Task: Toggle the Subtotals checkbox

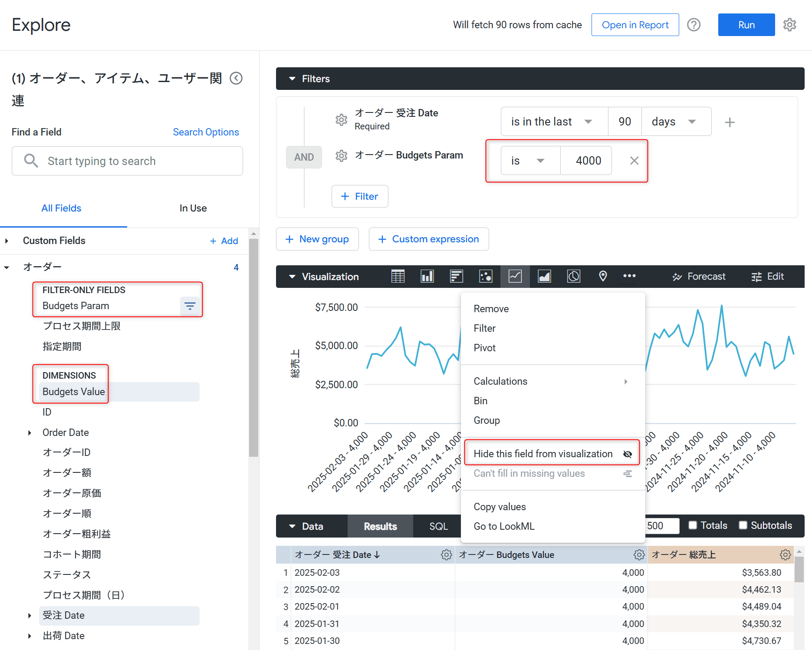Action: point(743,525)
